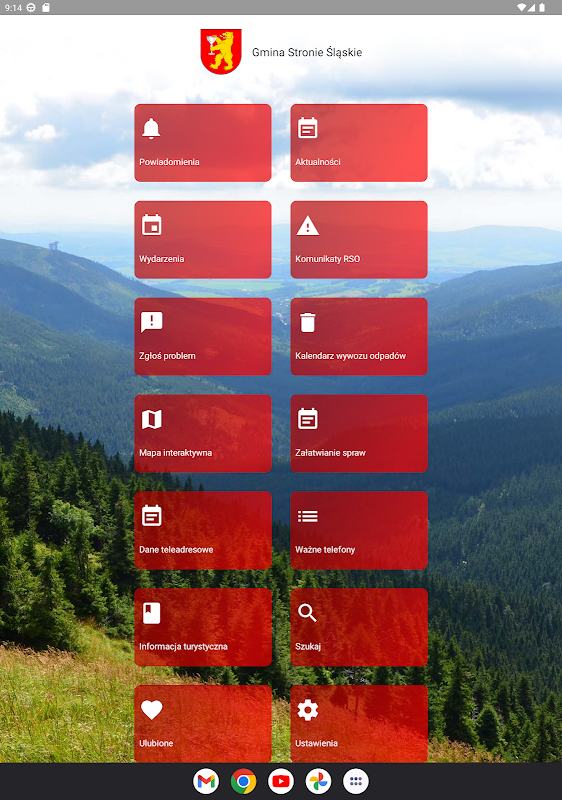Tap the Gmina Stronie Śląskie coat of arms
This screenshot has height=800, width=562.
point(221,52)
